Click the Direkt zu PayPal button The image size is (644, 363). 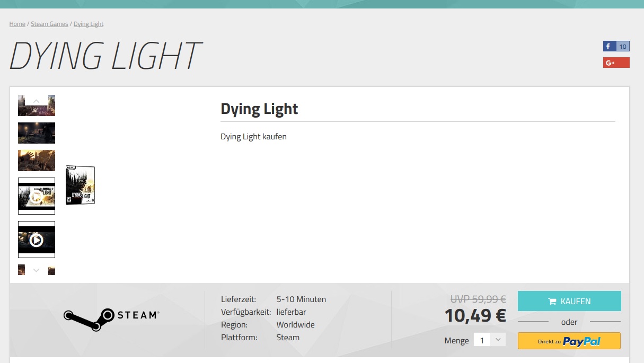pyautogui.click(x=569, y=341)
